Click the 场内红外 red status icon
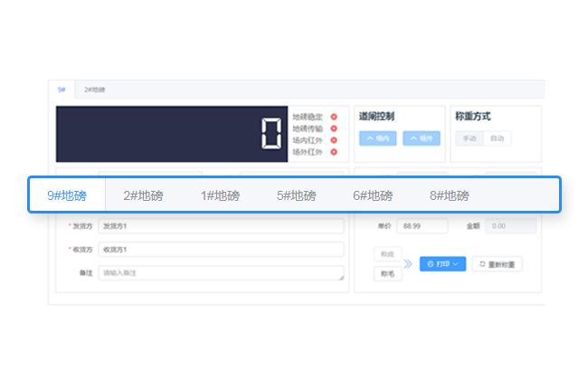This screenshot has height=389, width=588. pos(334,140)
